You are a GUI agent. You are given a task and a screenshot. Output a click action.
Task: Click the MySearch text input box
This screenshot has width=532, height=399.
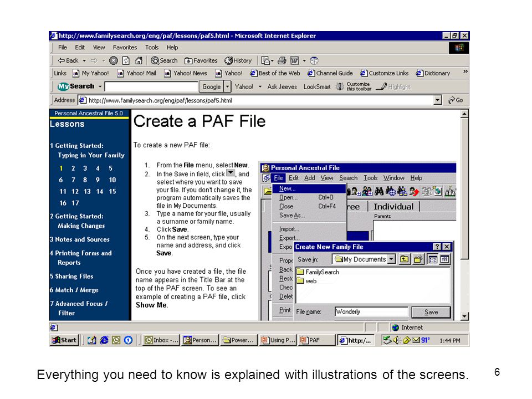pos(151,86)
